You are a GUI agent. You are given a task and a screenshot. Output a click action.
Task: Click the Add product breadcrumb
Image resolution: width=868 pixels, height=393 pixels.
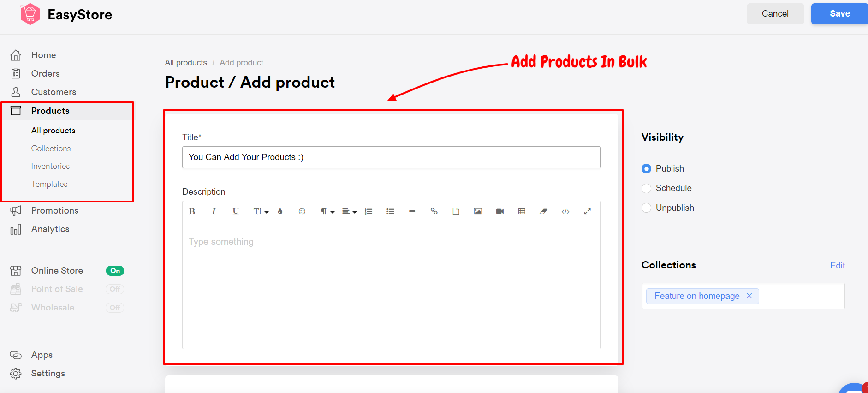pos(241,63)
